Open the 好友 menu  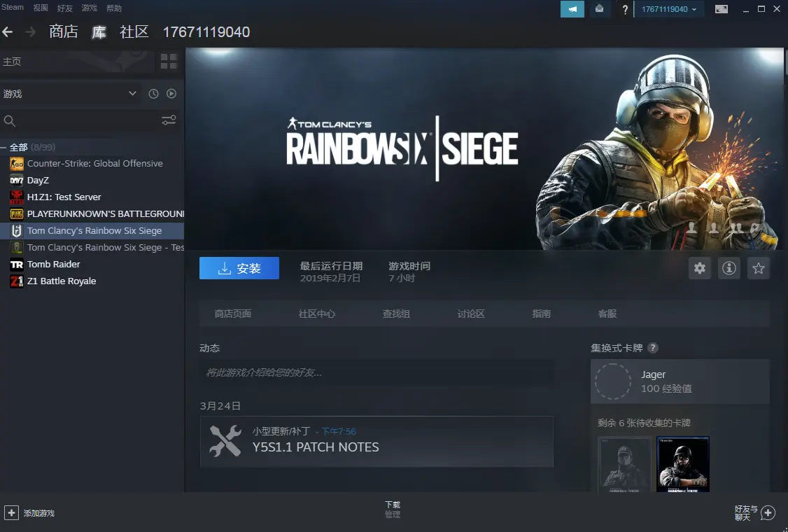(65, 8)
